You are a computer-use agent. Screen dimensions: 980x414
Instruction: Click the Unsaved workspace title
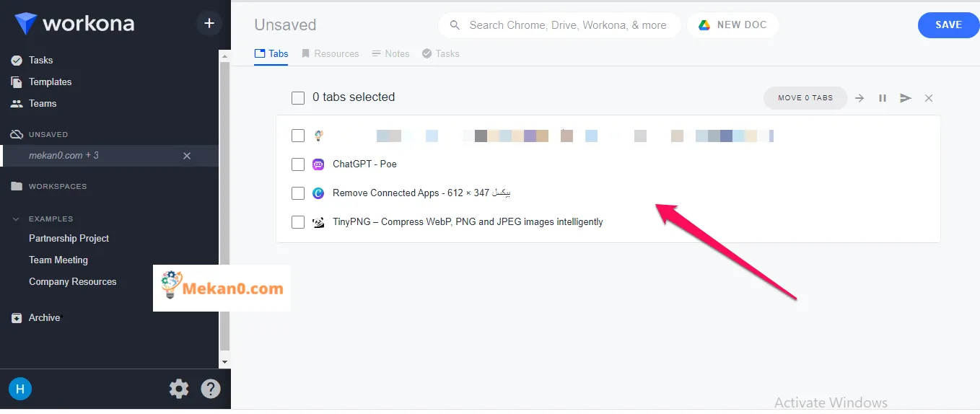click(285, 25)
